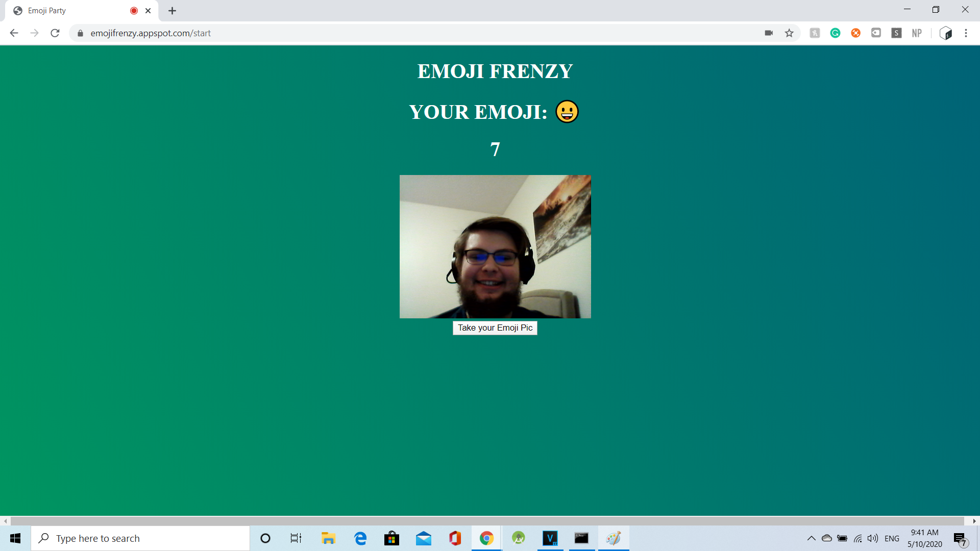Image resolution: width=980 pixels, height=551 pixels.
Task: Reload the Emoji Frenzy page
Action: [x=55, y=33]
